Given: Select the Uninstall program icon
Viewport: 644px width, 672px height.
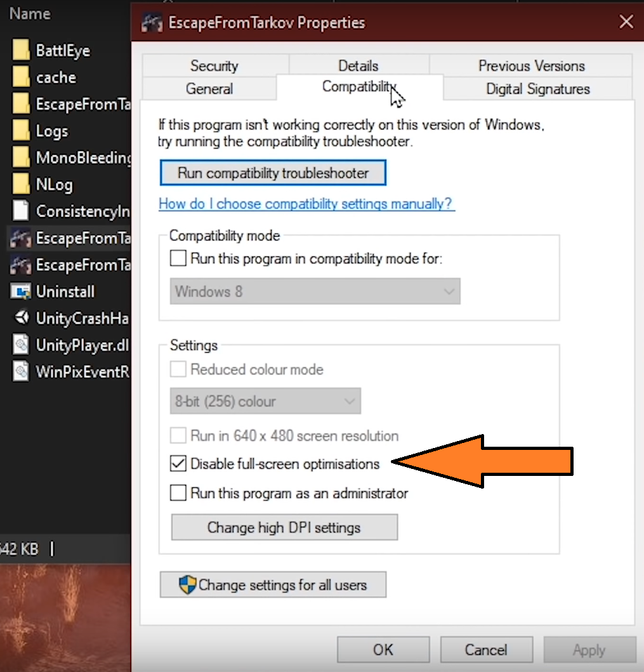Looking at the screenshot, I should (20, 291).
